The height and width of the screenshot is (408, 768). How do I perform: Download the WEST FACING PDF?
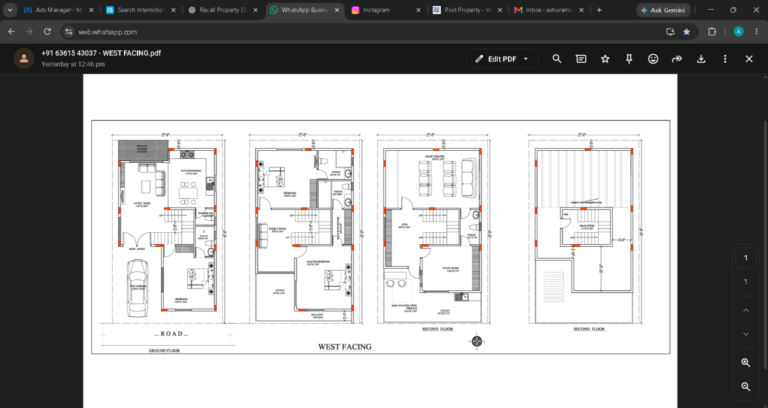click(701, 59)
